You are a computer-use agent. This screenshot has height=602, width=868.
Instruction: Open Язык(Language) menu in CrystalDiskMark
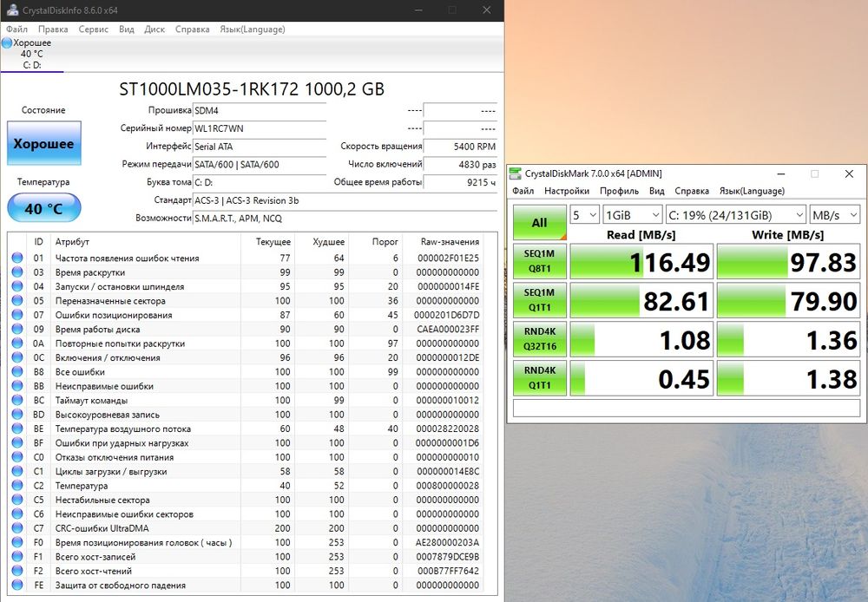coord(752,191)
